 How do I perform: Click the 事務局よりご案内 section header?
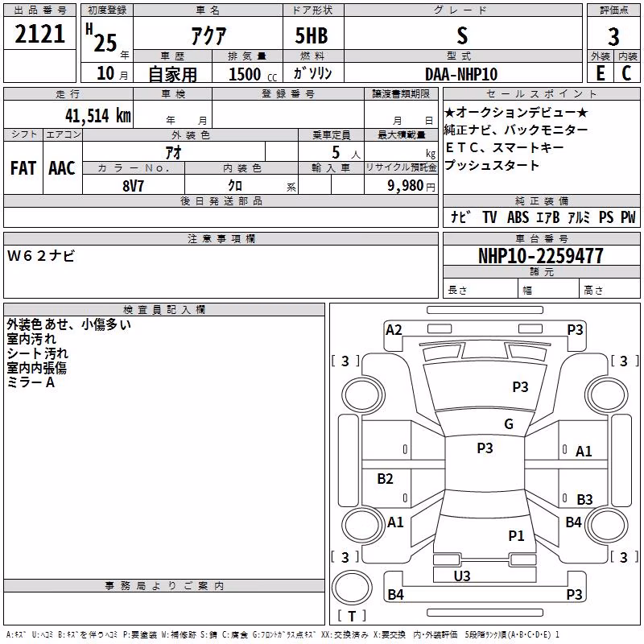tap(164, 586)
